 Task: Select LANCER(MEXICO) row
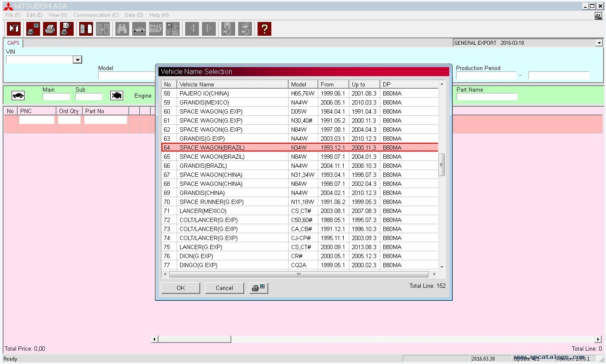click(x=300, y=211)
